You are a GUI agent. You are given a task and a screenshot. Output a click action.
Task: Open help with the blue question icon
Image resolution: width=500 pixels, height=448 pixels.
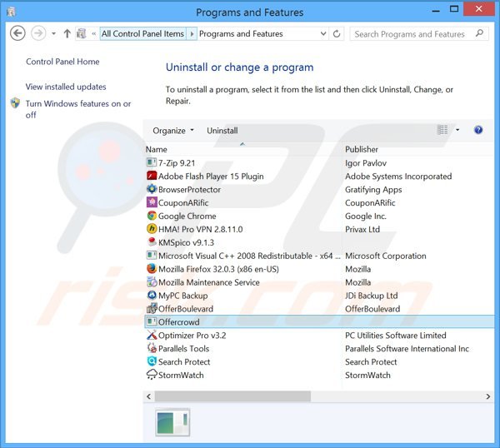pos(478,130)
